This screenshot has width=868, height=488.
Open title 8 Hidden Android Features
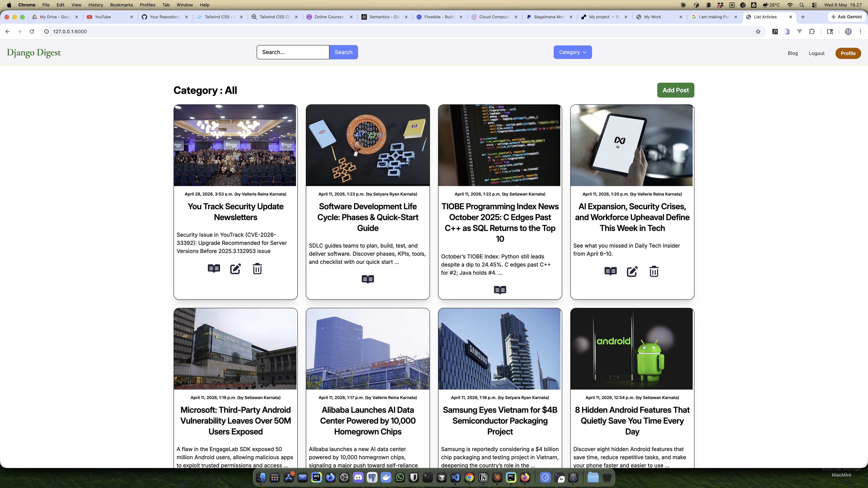(632, 421)
